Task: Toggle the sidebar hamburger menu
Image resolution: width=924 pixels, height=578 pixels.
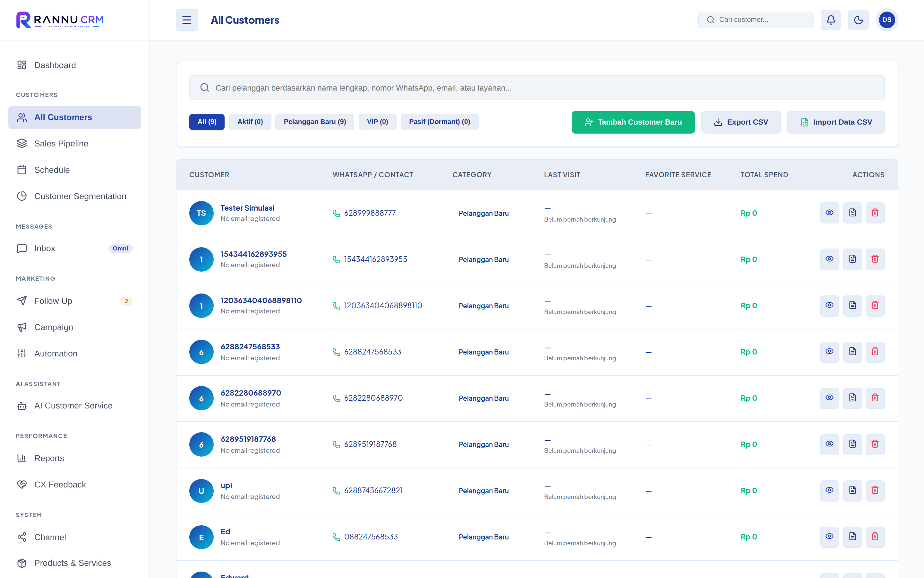Action: (x=187, y=20)
